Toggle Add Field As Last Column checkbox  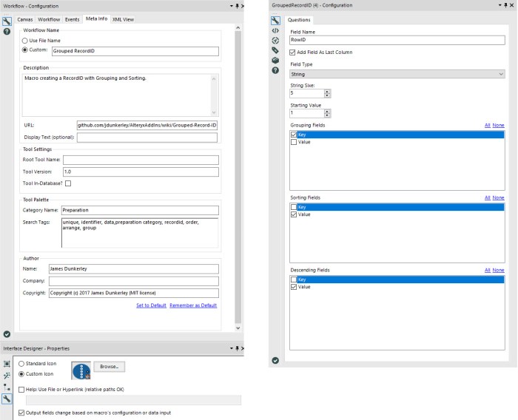[x=293, y=52]
